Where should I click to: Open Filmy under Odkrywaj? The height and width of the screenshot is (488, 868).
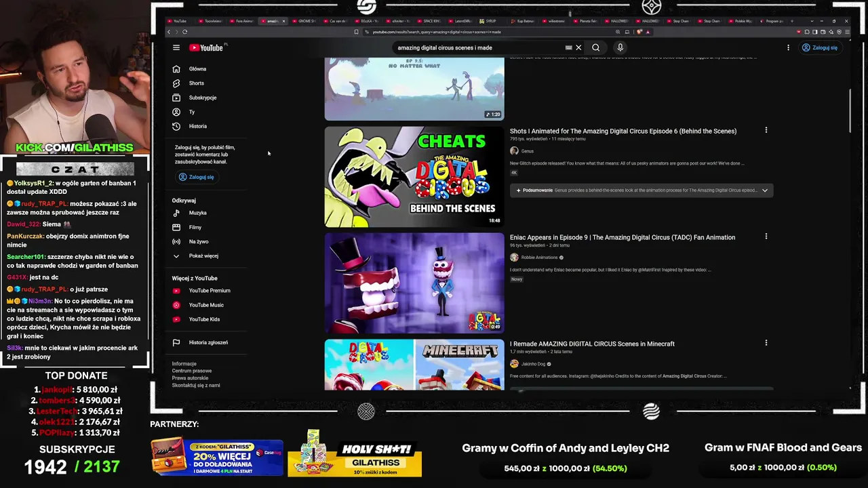pos(195,227)
